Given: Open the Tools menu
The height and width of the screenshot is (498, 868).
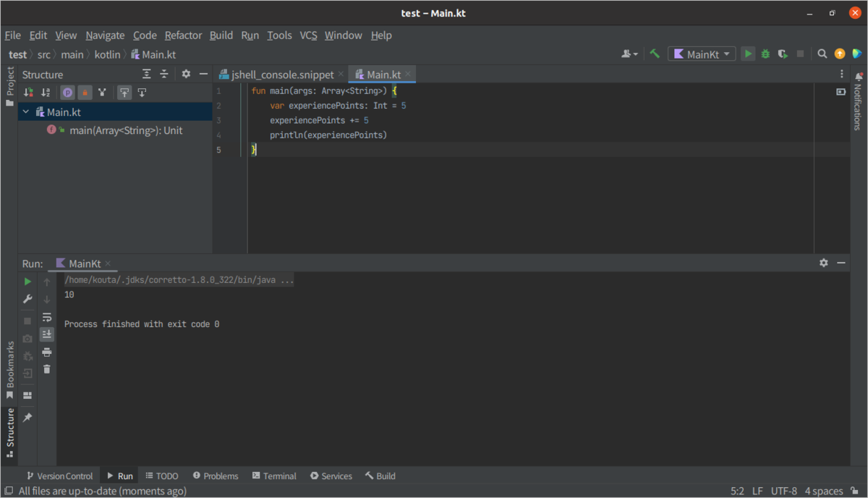Looking at the screenshot, I should (x=279, y=35).
